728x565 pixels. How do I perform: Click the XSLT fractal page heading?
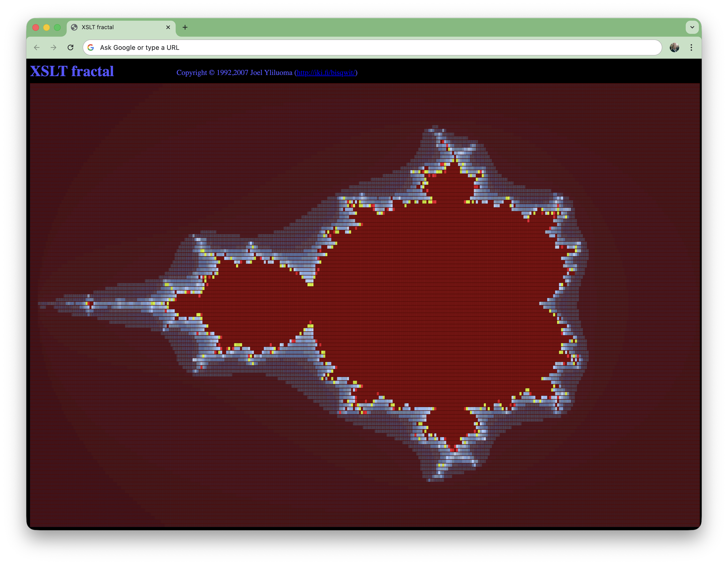point(72,71)
